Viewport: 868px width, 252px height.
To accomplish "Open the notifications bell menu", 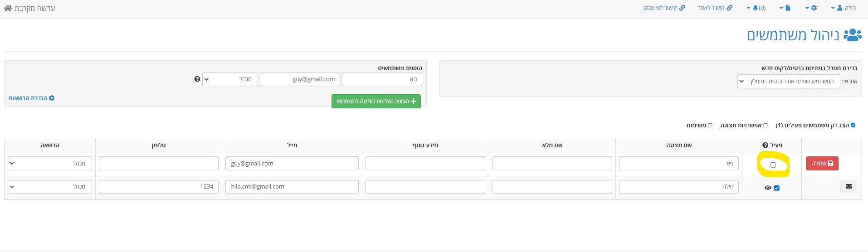I will (x=756, y=8).
